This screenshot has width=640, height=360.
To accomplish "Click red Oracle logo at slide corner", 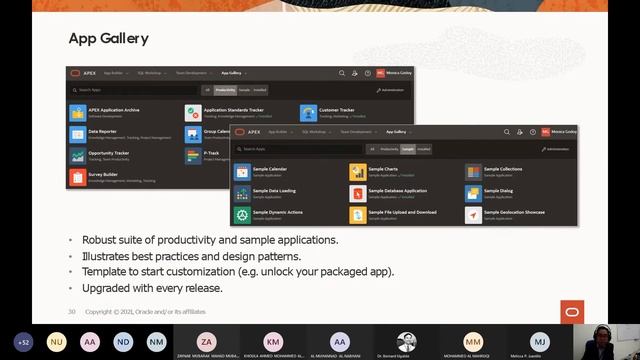I will 572,312.
